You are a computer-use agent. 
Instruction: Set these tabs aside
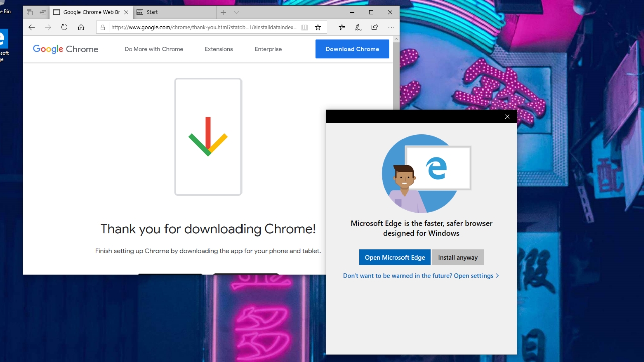pyautogui.click(x=43, y=12)
